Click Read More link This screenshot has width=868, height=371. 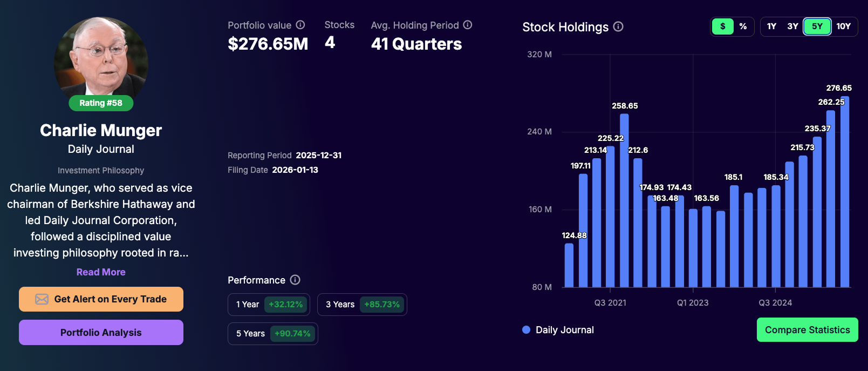101,272
